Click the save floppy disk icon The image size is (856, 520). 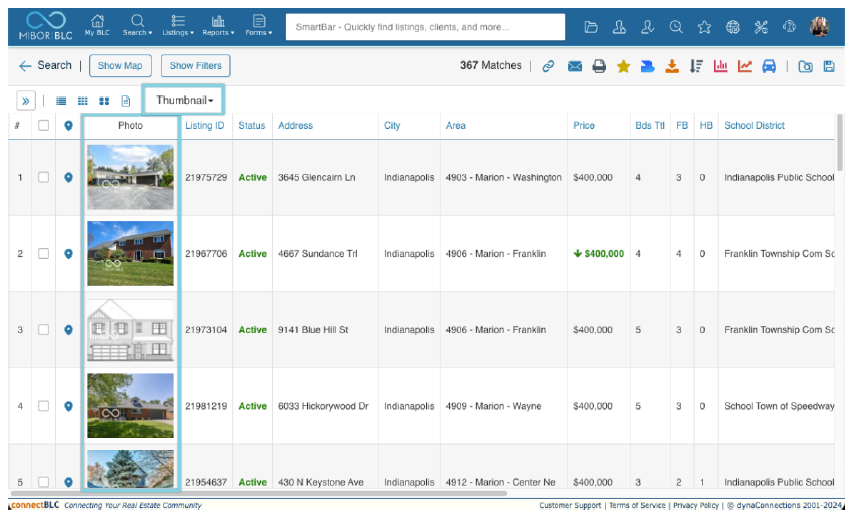click(829, 66)
